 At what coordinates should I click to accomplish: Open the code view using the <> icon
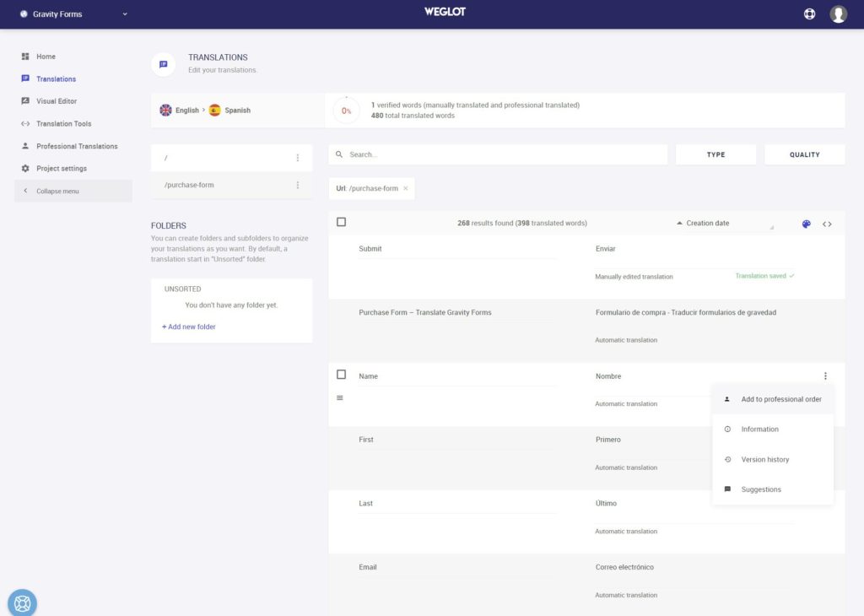(x=827, y=224)
